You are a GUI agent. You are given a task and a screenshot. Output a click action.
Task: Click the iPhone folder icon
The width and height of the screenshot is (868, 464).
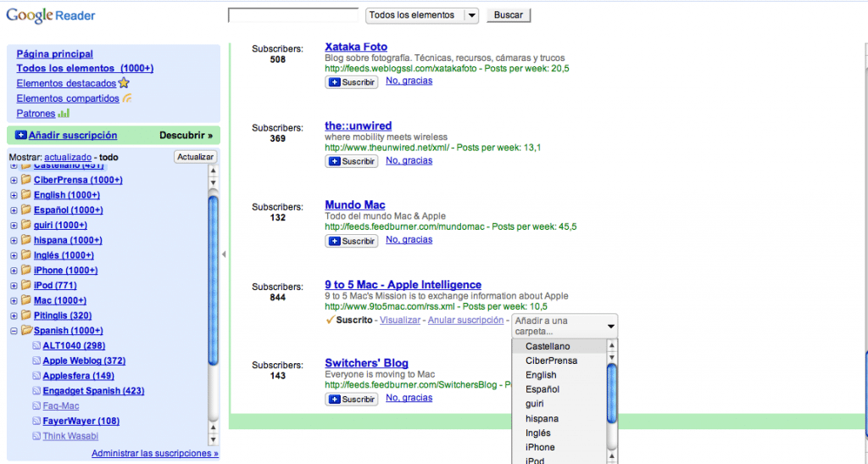pos(26,270)
